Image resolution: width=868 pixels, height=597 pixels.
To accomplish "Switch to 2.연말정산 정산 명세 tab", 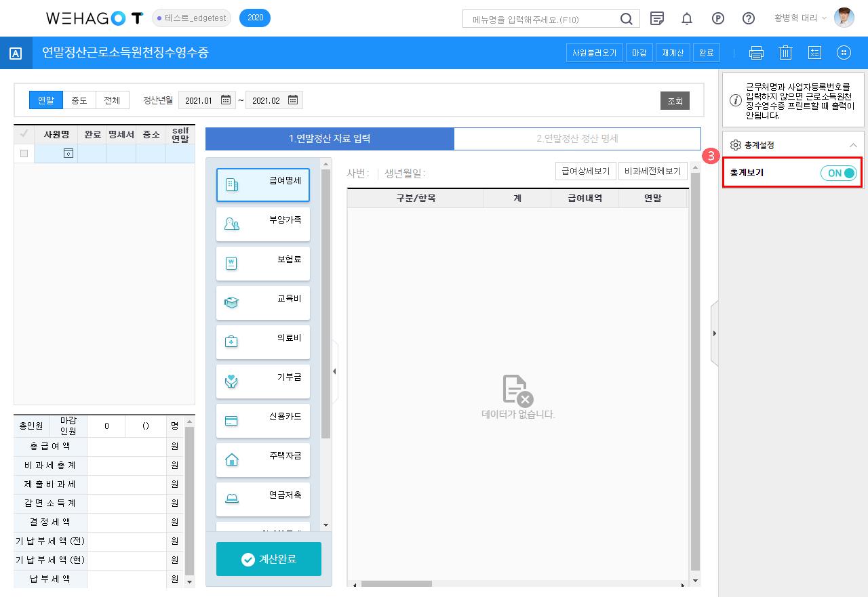I will click(x=577, y=139).
